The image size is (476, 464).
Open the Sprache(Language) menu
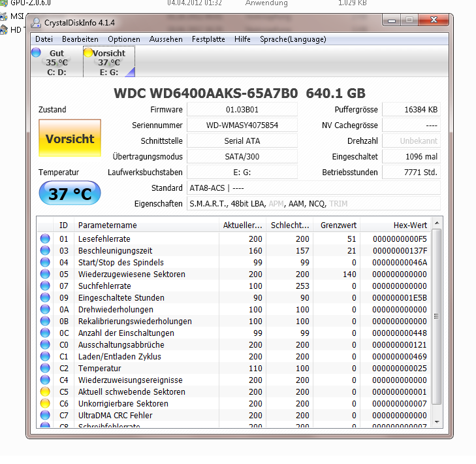[293, 39]
